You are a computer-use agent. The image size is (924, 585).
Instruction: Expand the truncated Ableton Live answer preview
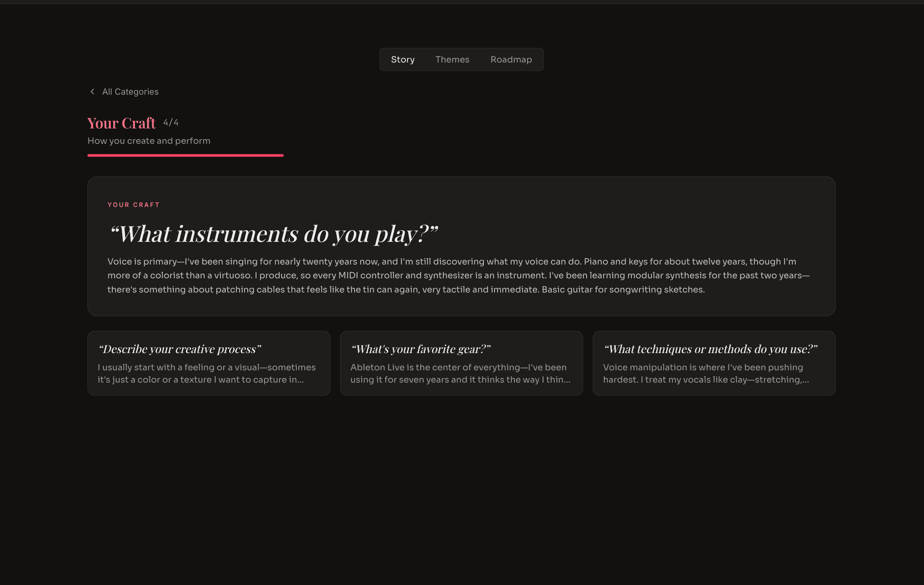pos(460,373)
